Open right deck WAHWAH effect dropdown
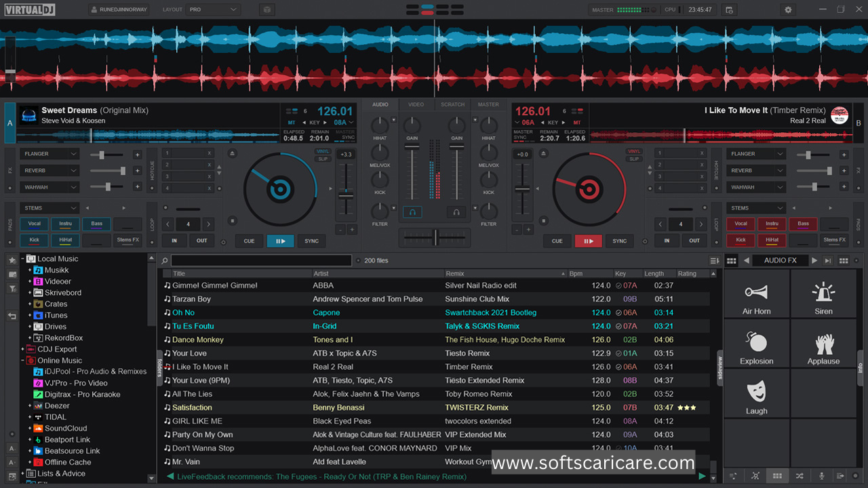This screenshot has height=488, width=868. pyautogui.click(x=756, y=187)
